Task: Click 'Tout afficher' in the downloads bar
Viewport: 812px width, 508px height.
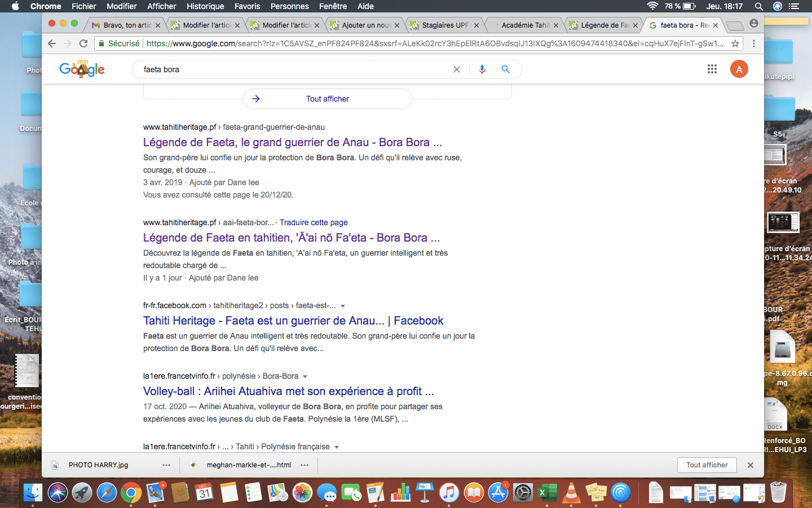Action: point(707,465)
